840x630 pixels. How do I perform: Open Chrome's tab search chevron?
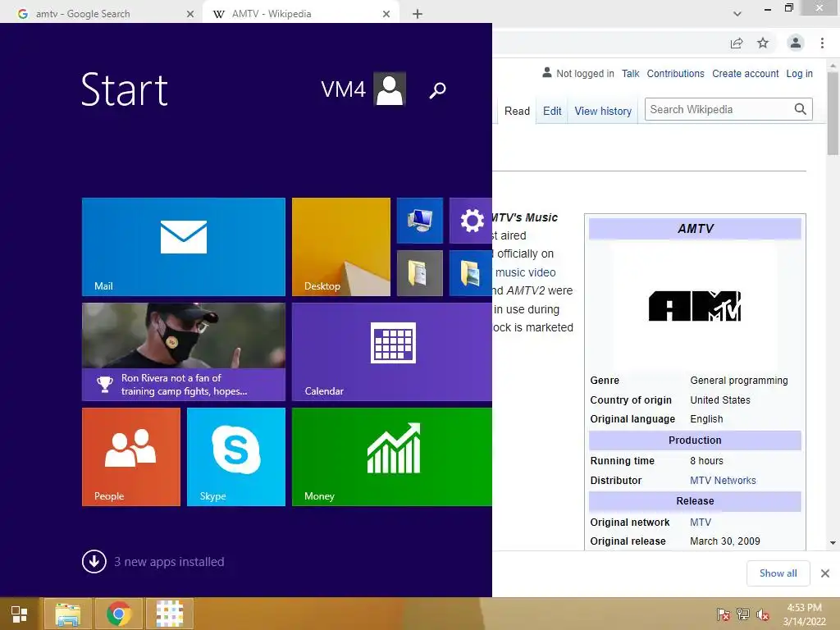click(737, 14)
